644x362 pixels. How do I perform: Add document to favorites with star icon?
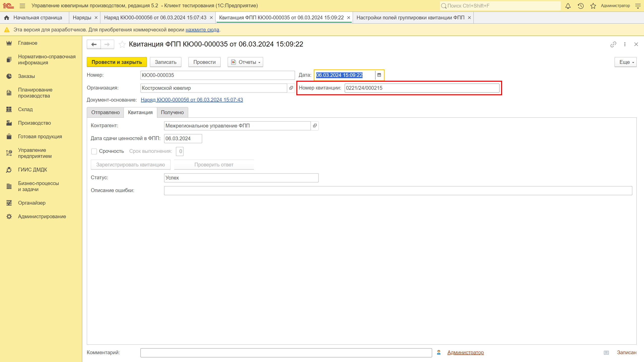[x=122, y=44]
